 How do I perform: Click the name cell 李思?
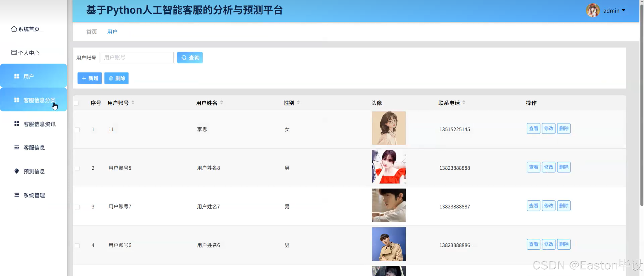pyautogui.click(x=202, y=129)
